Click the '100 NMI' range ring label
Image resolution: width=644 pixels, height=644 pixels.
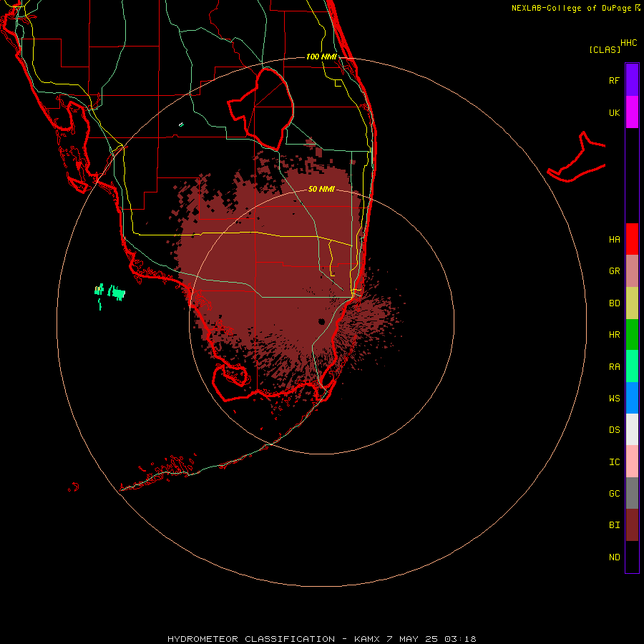coord(321,57)
